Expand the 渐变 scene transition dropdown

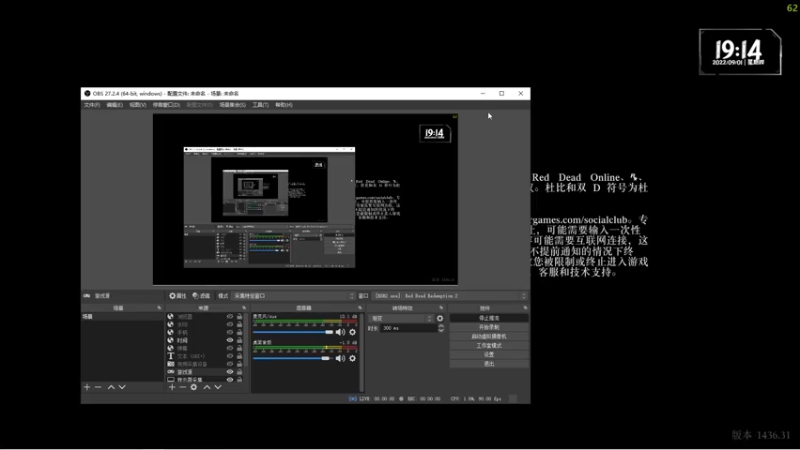(x=401, y=318)
